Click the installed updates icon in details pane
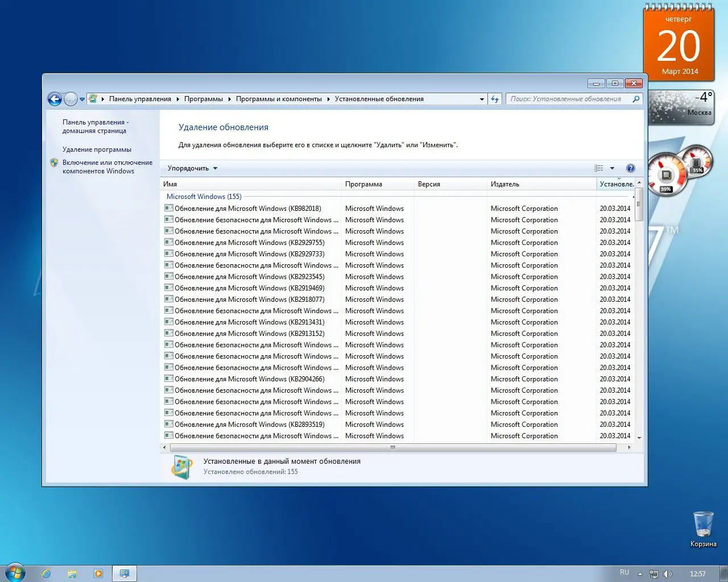 click(182, 467)
